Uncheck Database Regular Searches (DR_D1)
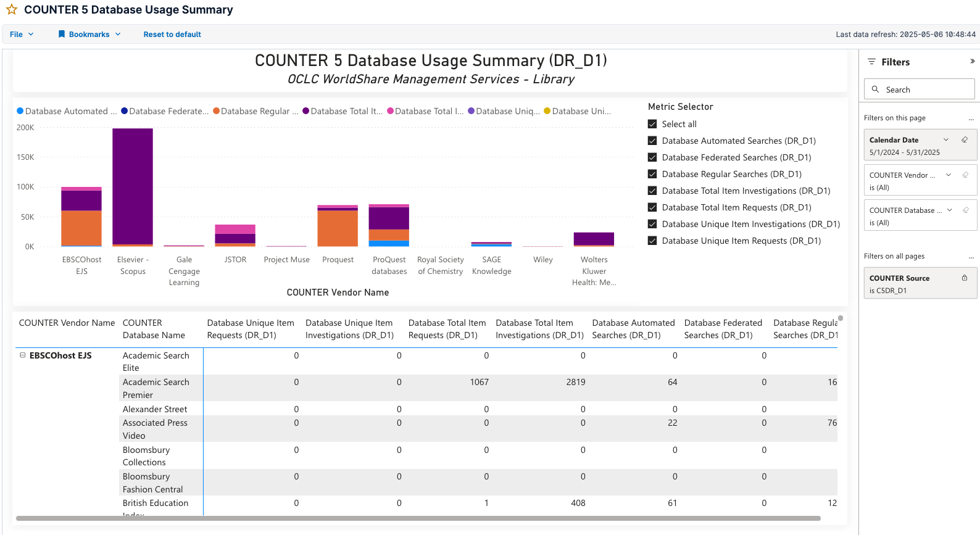980x535 pixels. (x=652, y=174)
